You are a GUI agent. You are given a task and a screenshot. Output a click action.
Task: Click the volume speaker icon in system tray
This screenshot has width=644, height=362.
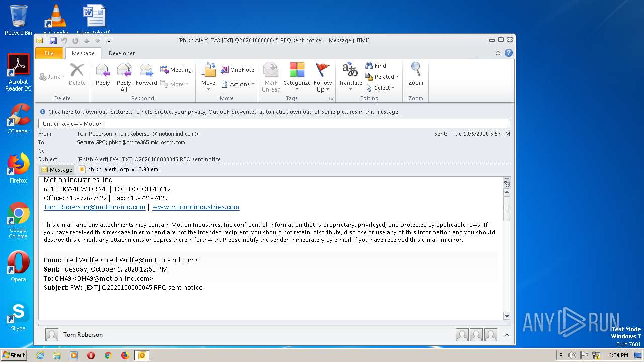coord(572,355)
